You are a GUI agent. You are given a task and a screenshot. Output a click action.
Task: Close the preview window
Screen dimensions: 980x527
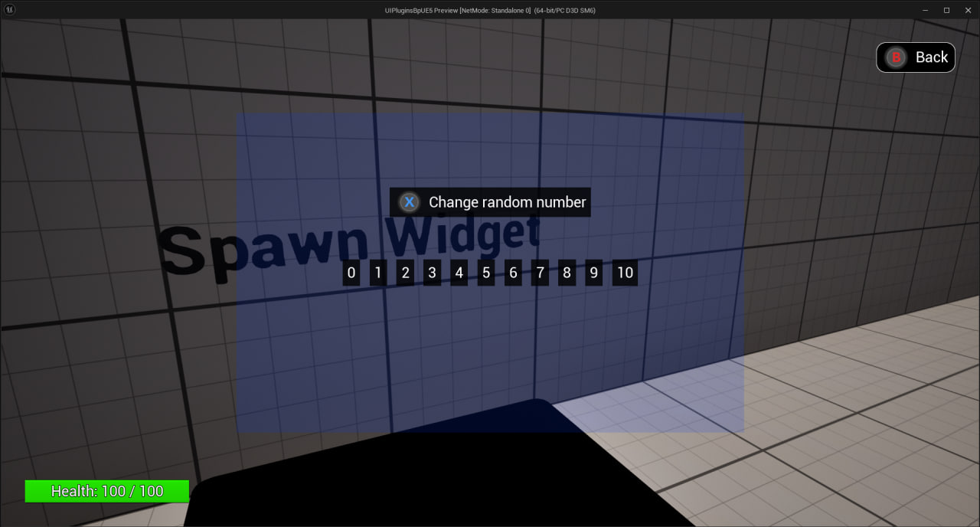pos(967,10)
